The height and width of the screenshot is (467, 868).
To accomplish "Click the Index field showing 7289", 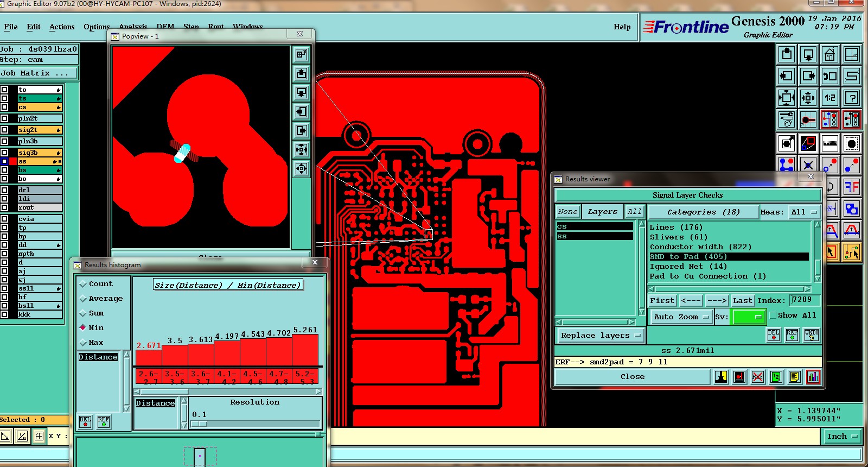I will coord(804,300).
